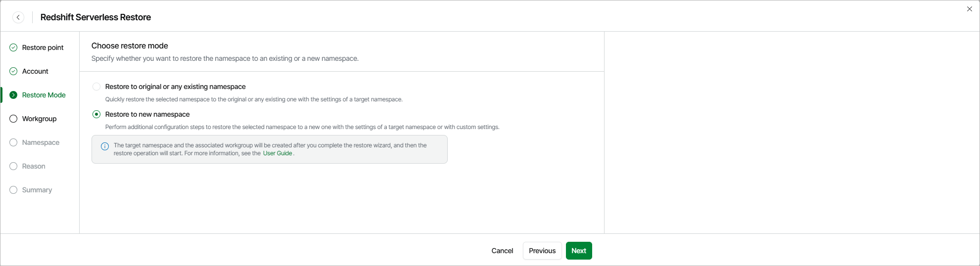This screenshot has height=266, width=980.
Task: Go to the Account step
Action: 35,71
